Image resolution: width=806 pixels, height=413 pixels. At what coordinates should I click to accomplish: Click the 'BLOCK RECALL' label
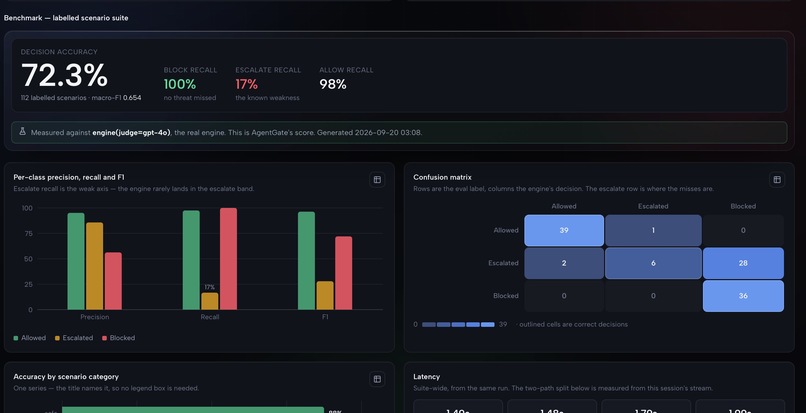190,70
